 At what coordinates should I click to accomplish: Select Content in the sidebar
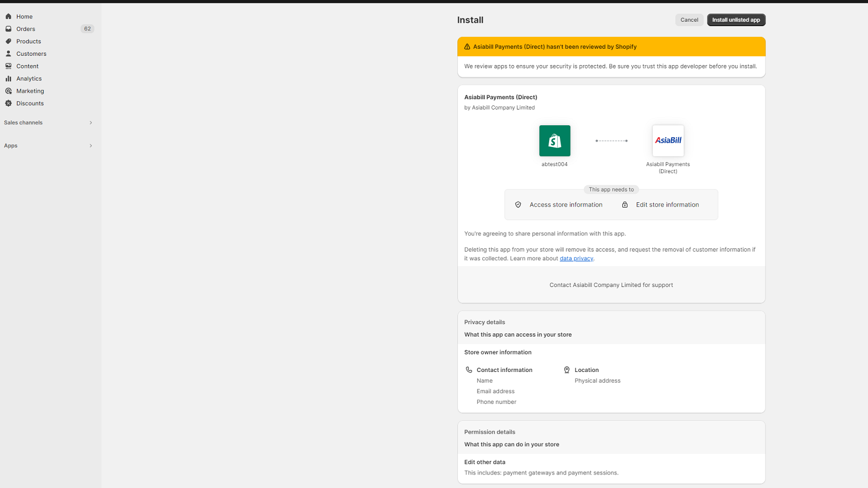(x=27, y=67)
